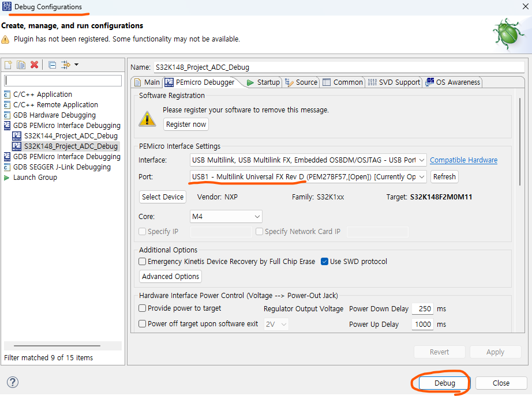Open the Source tab
This screenshot has height=396, width=532.
coord(302,82)
